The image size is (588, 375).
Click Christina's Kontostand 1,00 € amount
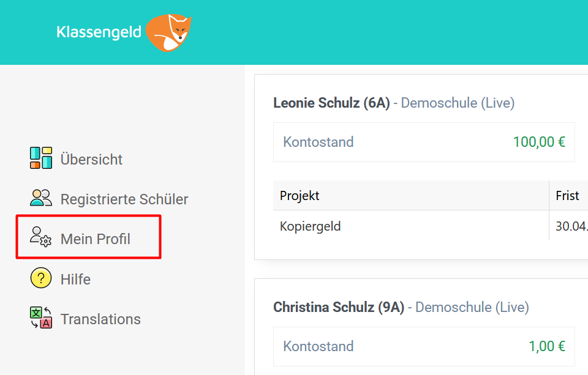tap(546, 346)
